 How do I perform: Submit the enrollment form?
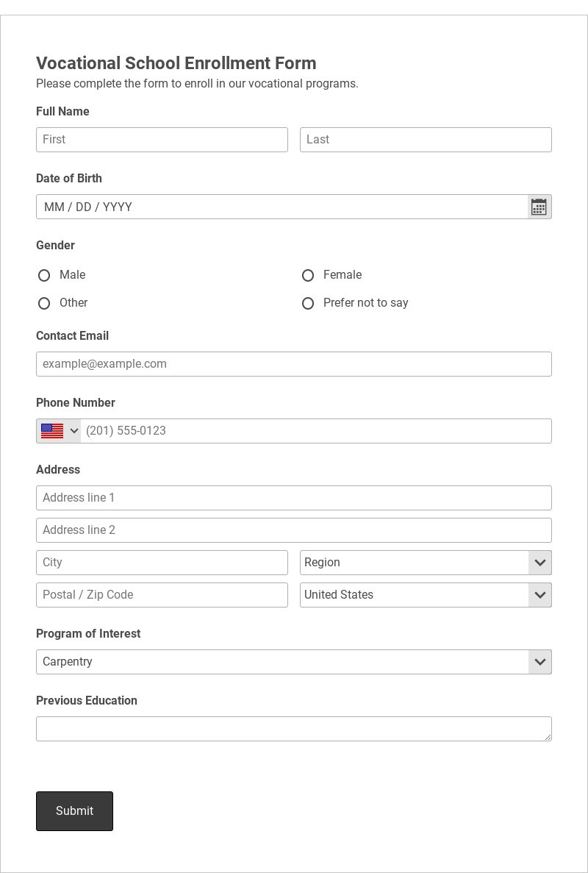[x=74, y=810]
